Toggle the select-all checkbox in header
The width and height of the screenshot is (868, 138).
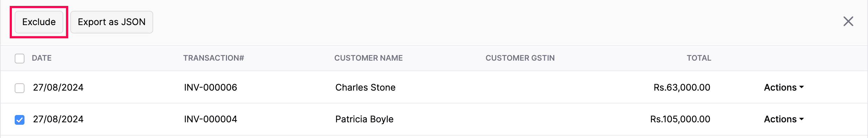(x=20, y=58)
